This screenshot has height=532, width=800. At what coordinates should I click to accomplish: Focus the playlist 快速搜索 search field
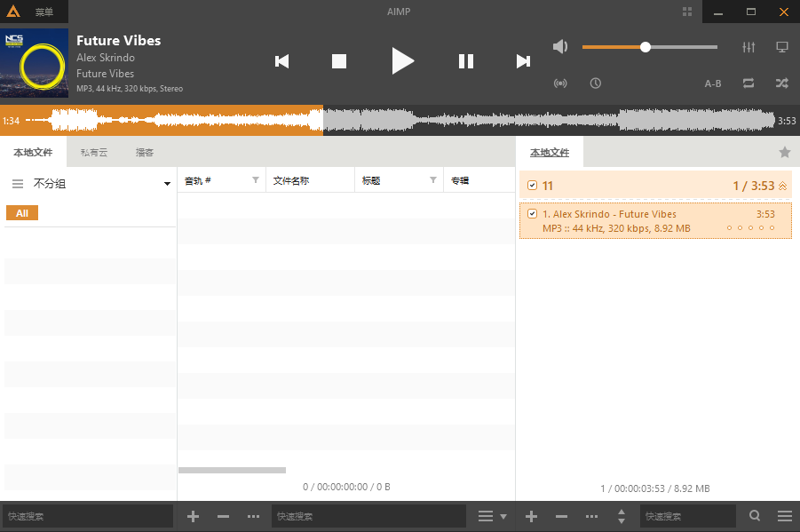688,516
